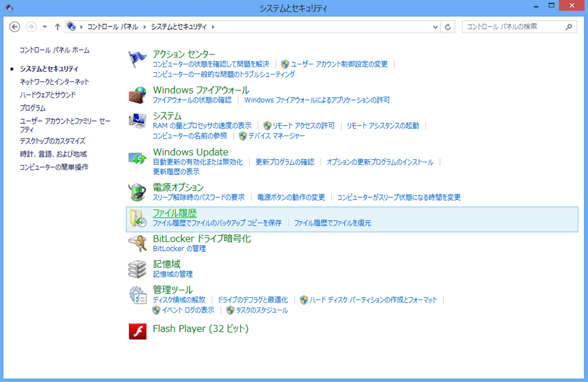Open BitLocker ドライブ暗号化 heading

coord(202,239)
